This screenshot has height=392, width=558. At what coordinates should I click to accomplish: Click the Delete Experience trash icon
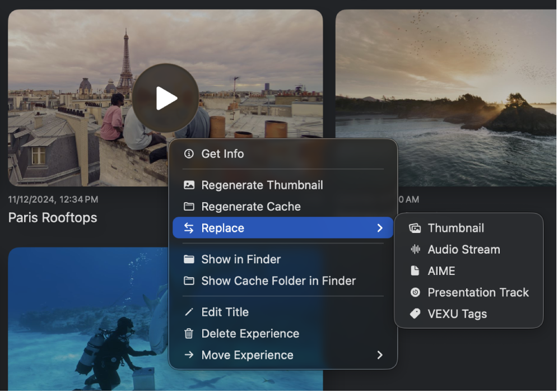(x=189, y=333)
